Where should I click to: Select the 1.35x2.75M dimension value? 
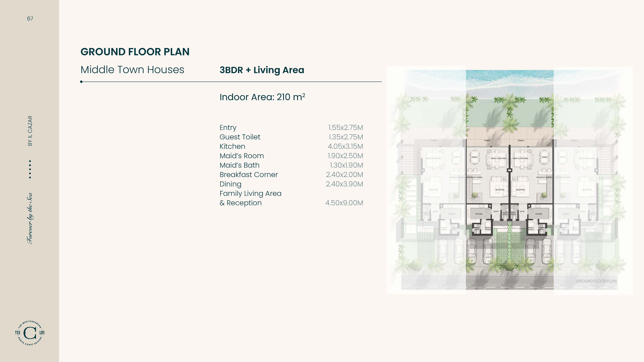[346, 137]
